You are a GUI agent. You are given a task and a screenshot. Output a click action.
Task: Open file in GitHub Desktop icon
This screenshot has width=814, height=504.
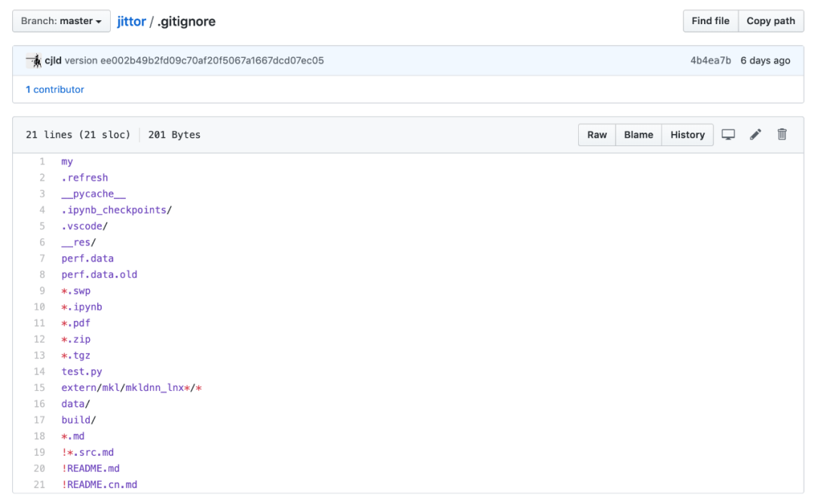728,135
